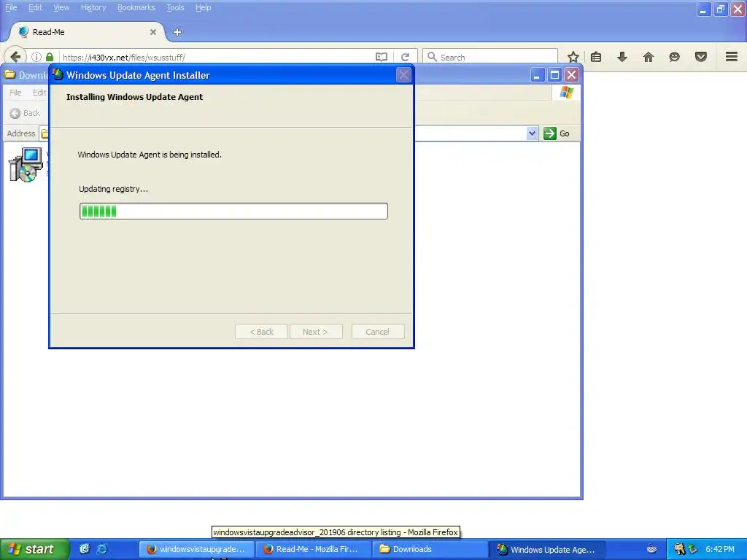Click the Windows Update Agent installer title icon
747x560 pixels.
tap(58, 75)
